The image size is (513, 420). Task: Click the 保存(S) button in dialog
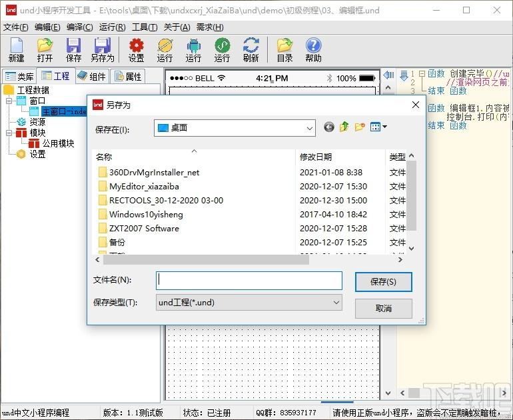[384, 282]
